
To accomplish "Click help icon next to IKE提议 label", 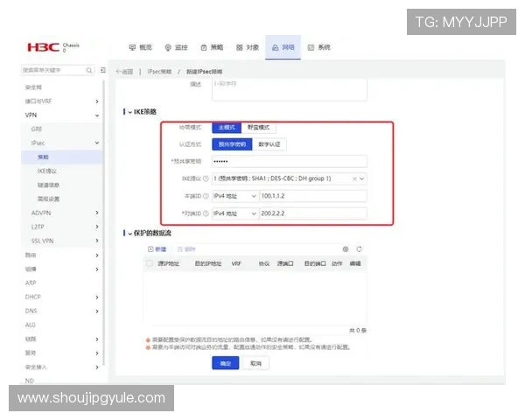I will 206,178.
